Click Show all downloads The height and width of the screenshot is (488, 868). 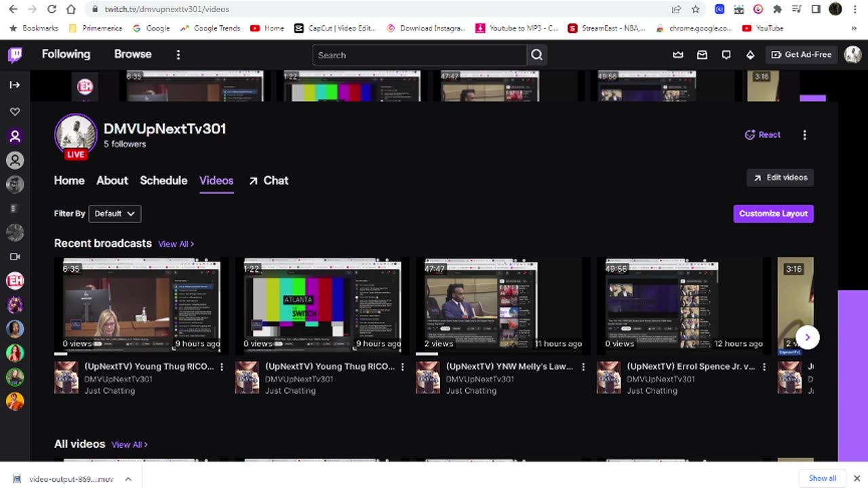click(x=822, y=478)
